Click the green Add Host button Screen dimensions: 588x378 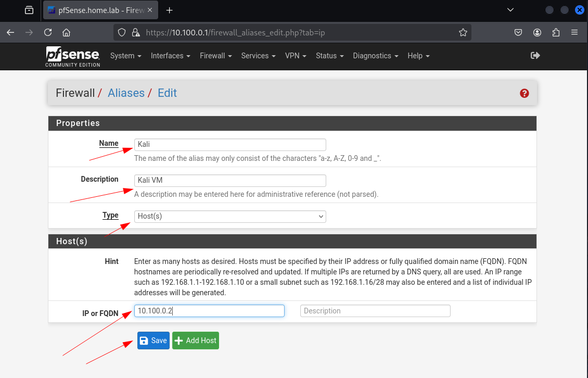point(195,341)
